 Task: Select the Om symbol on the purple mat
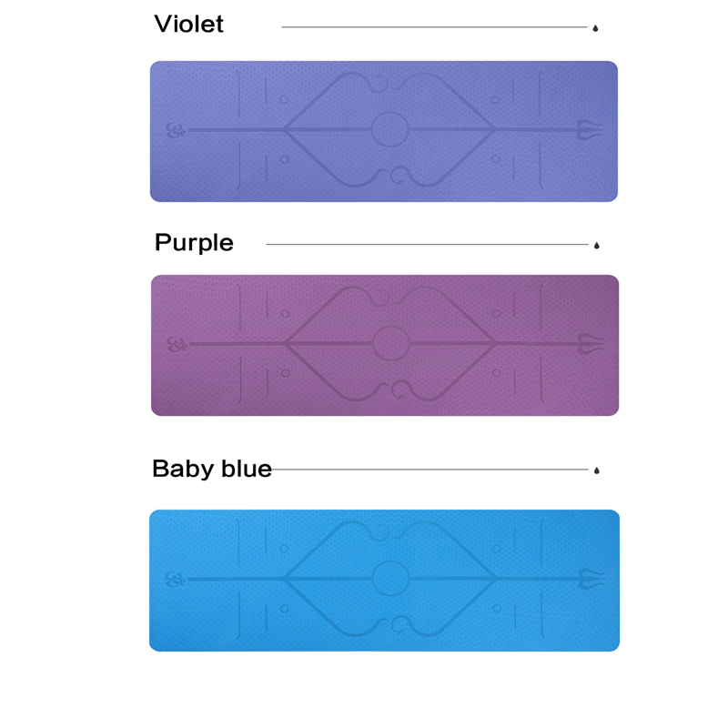pos(177,345)
